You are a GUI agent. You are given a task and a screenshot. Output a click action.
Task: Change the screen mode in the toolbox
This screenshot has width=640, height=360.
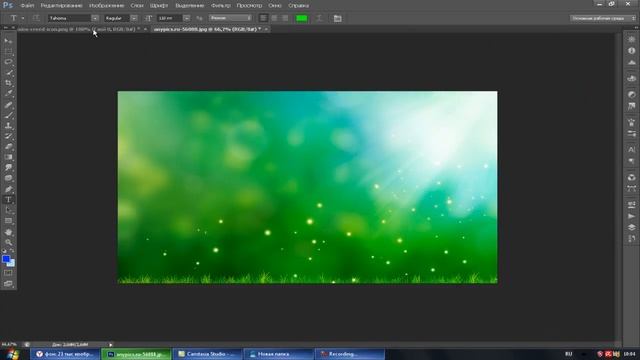pyautogui.click(x=9, y=284)
